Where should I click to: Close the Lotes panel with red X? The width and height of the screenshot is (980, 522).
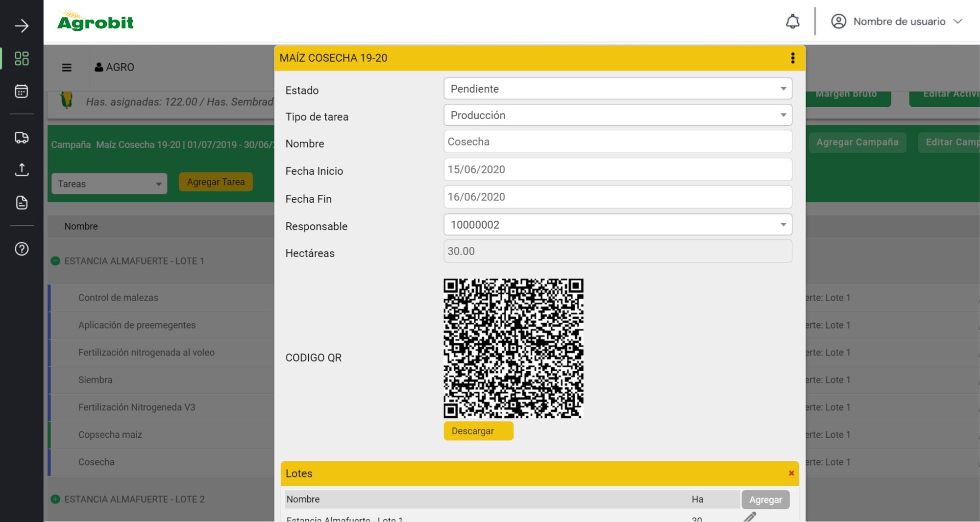(x=791, y=473)
